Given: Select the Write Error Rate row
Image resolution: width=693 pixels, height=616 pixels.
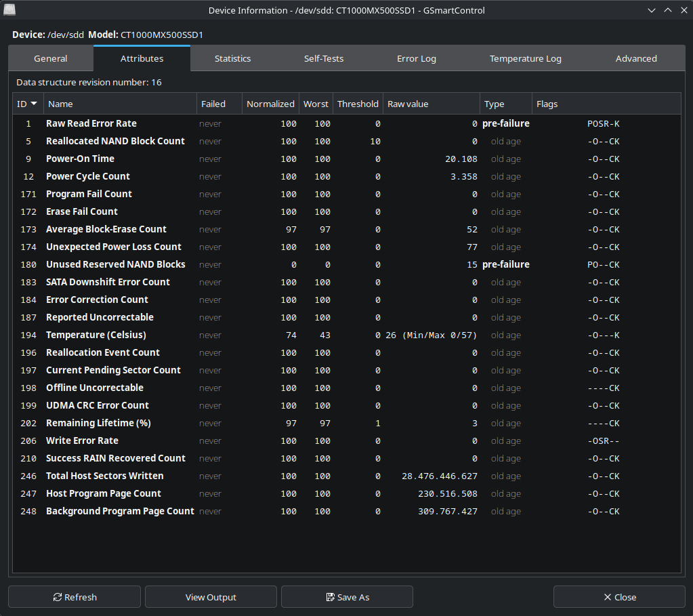Looking at the screenshot, I should [347, 440].
